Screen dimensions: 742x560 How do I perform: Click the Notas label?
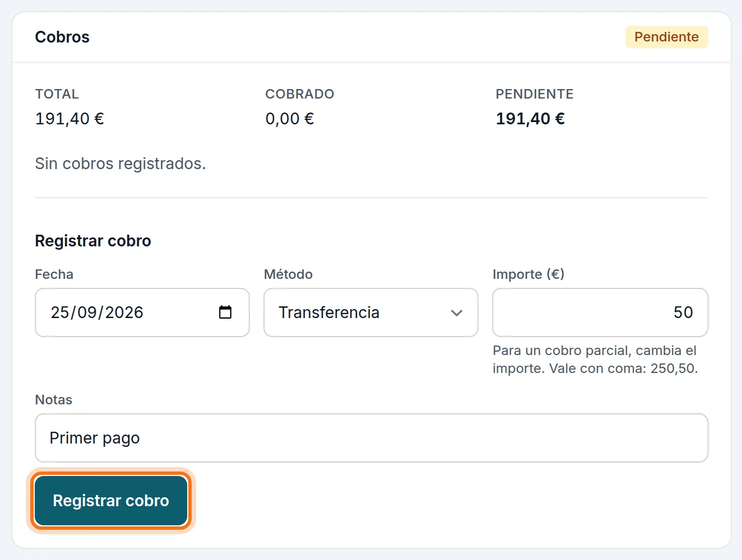click(54, 400)
